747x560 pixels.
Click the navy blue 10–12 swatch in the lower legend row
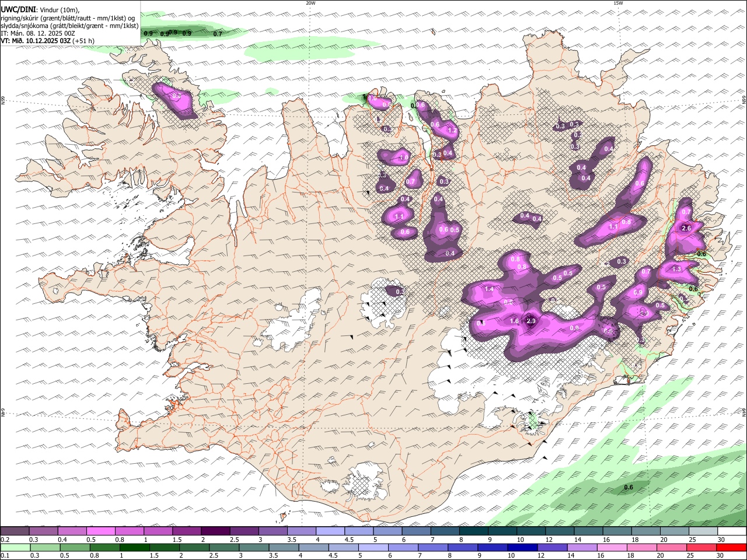522,548
